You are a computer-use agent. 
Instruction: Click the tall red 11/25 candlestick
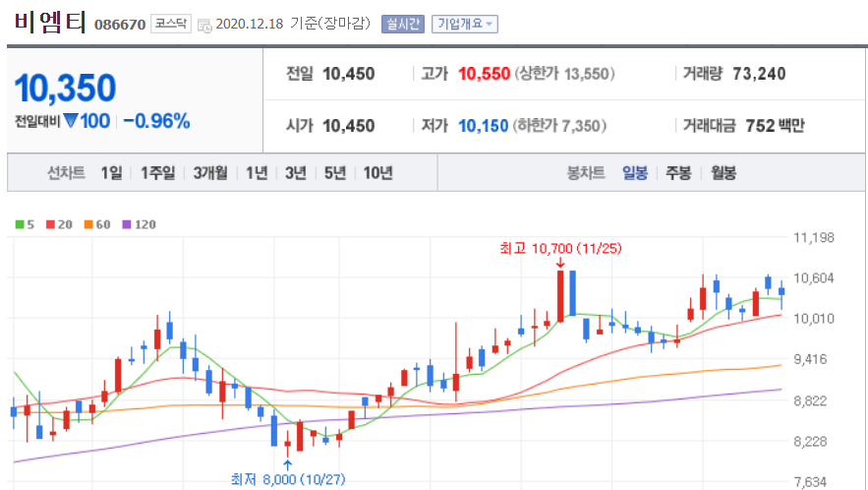[560, 296]
